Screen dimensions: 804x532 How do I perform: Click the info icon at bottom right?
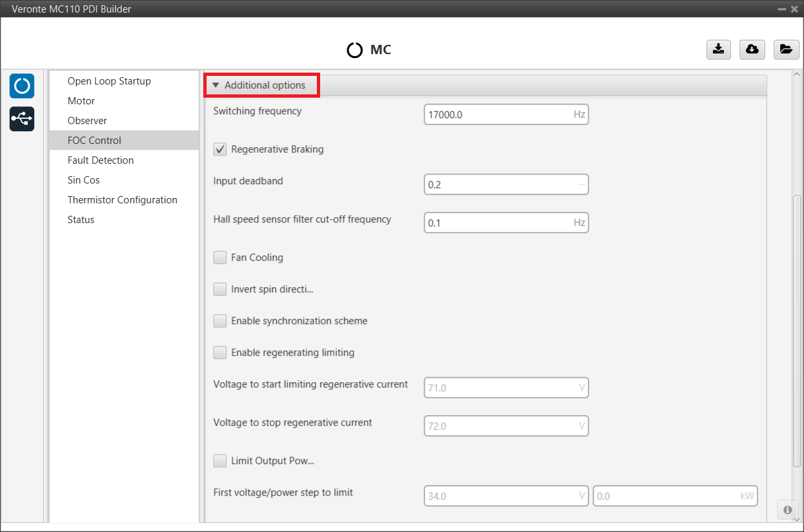click(787, 510)
